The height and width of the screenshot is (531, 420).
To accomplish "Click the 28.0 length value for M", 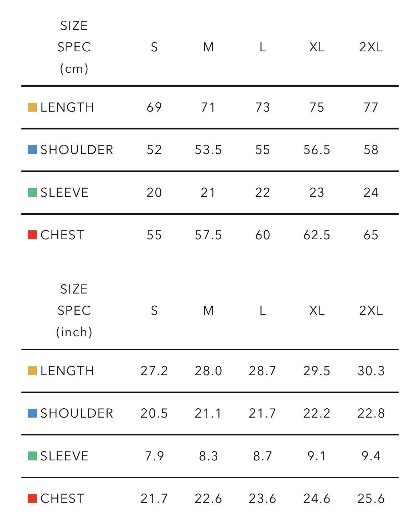I will click(208, 371).
